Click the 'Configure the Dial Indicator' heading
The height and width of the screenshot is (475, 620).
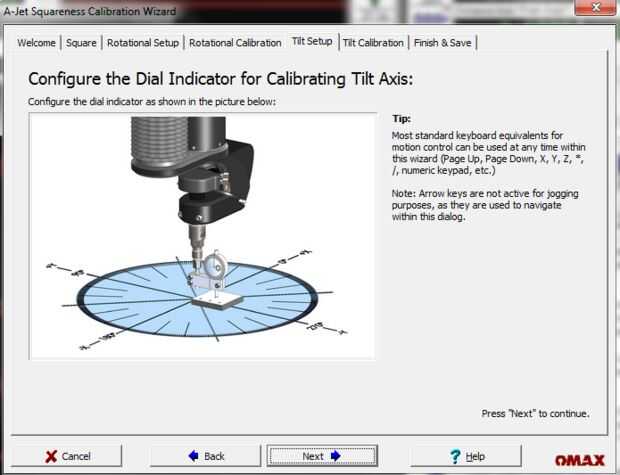(221, 79)
